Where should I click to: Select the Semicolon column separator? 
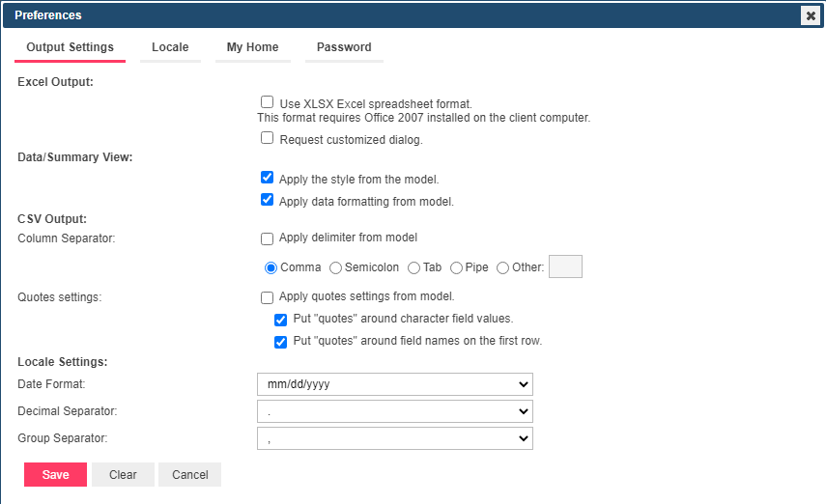(336, 268)
